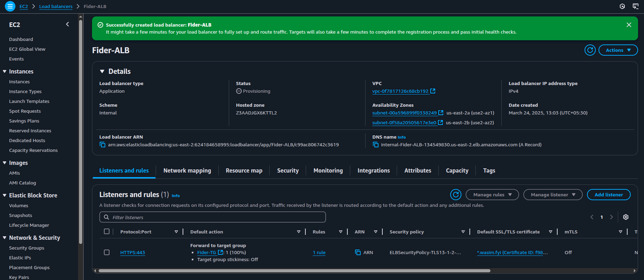Open listener table preferences gear
Image resolution: width=644 pixels, height=280 pixels.
coord(626,217)
